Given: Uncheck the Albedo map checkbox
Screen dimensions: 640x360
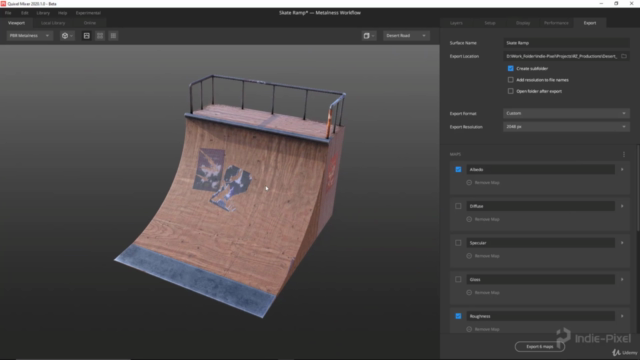Looking at the screenshot, I should pos(458,169).
